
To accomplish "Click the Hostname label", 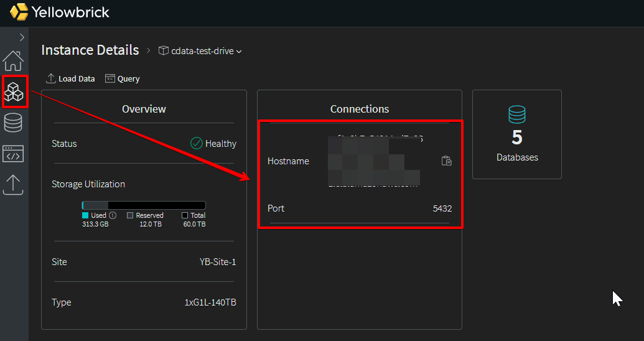I will tap(288, 161).
